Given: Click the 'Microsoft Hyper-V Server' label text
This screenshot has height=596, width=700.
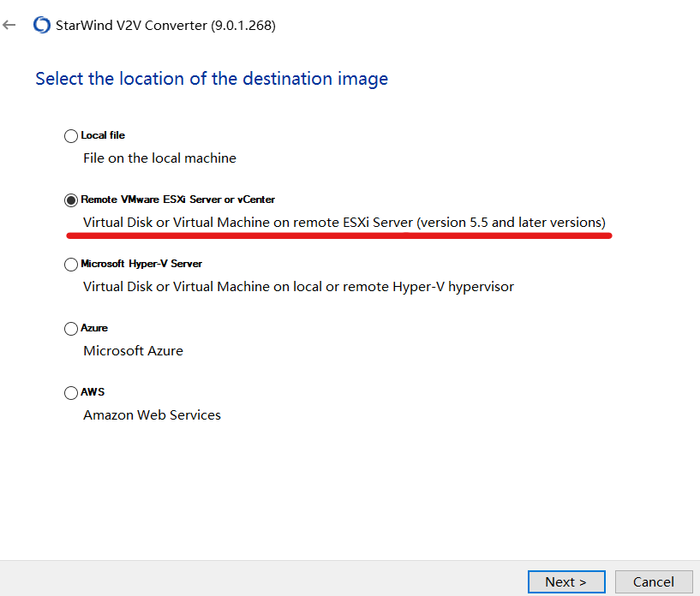Looking at the screenshot, I should click(141, 264).
